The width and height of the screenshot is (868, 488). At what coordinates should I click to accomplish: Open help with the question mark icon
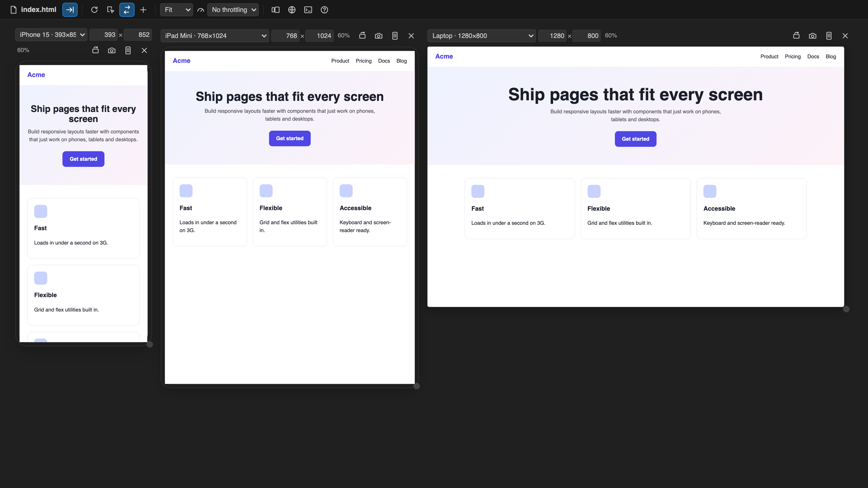(x=324, y=10)
